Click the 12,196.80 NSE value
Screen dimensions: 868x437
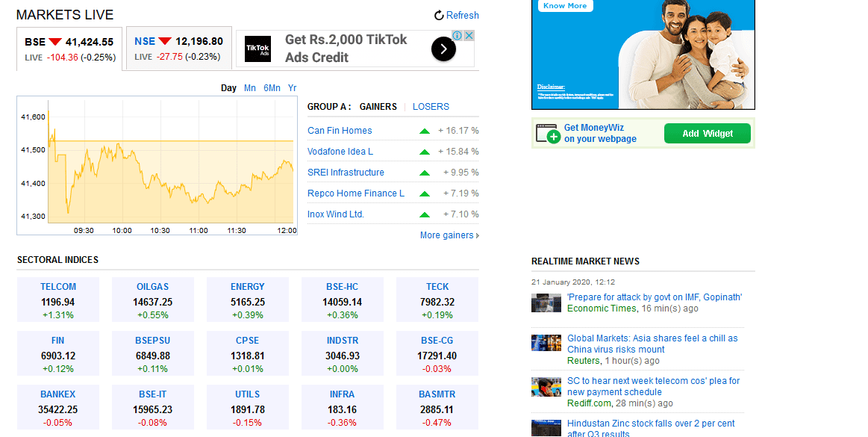point(199,42)
